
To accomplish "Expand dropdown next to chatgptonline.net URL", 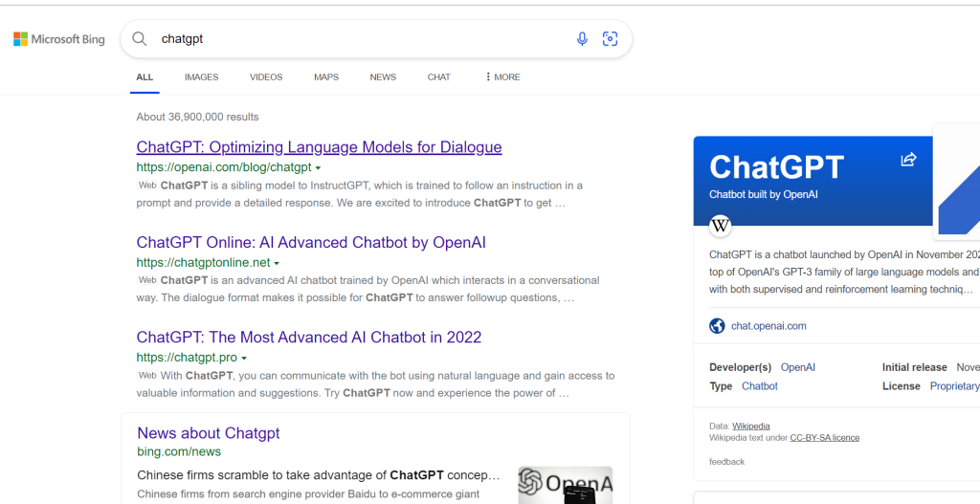I will pos(277,263).
